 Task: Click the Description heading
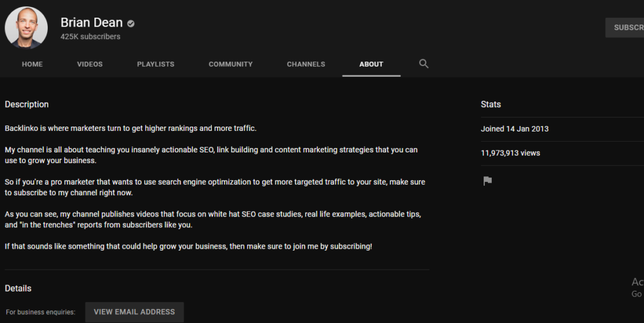tap(26, 105)
